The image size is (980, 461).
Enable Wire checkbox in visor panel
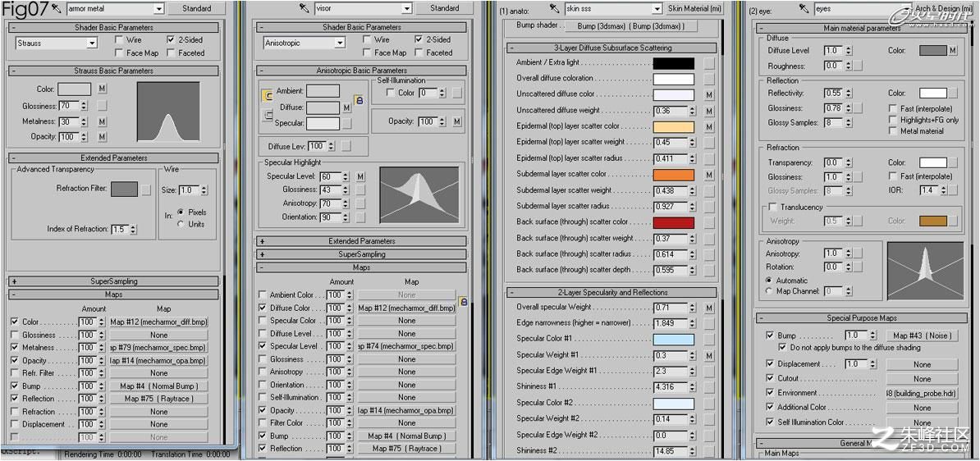tap(367, 39)
